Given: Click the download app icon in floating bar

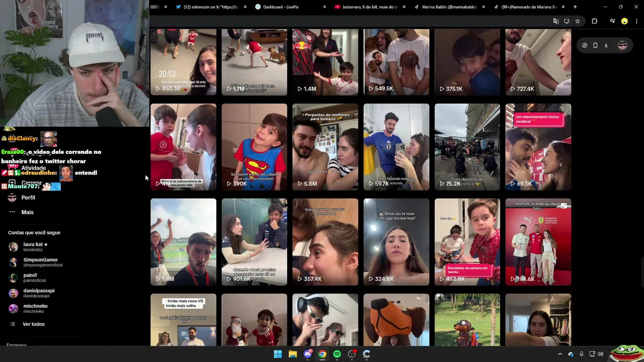Looking at the screenshot, I should pyautogui.click(x=606, y=45).
